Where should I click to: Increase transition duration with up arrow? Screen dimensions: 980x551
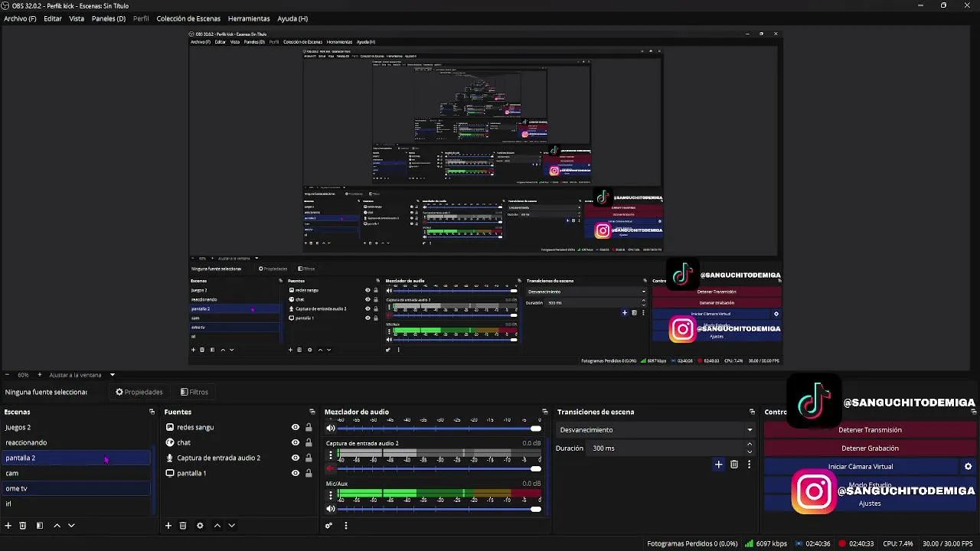click(x=749, y=444)
